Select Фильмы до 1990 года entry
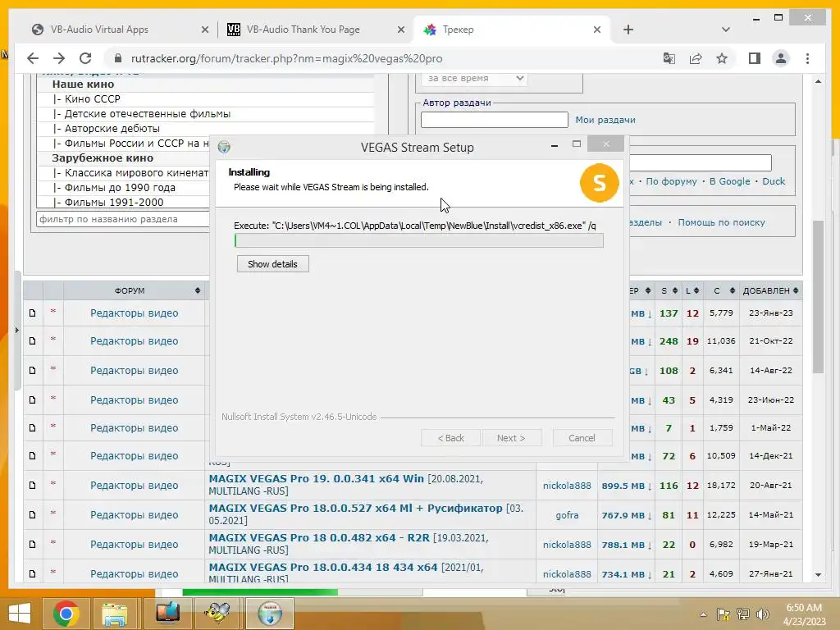Image resolution: width=840 pixels, height=630 pixels. click(x=120, y=188)
